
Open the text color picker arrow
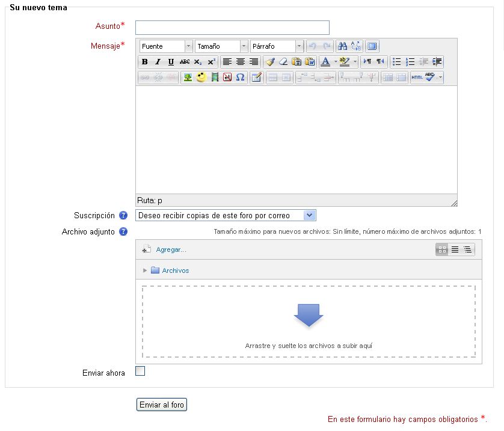click(x=335, y=62)
